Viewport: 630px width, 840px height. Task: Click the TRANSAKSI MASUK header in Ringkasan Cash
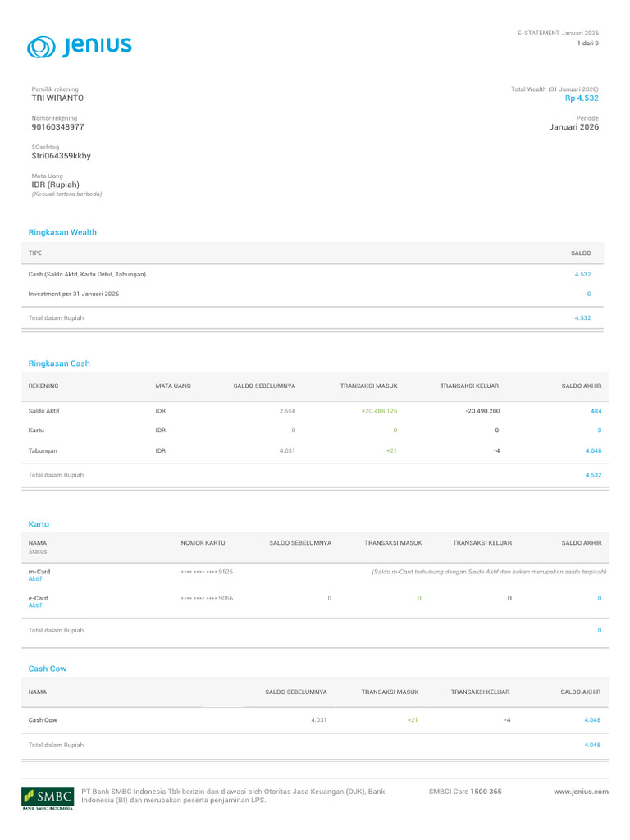[x=368, y=386]
